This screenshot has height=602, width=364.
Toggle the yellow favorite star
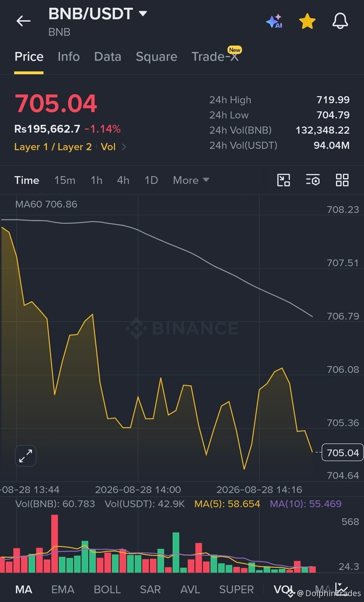tap(307, 21)
